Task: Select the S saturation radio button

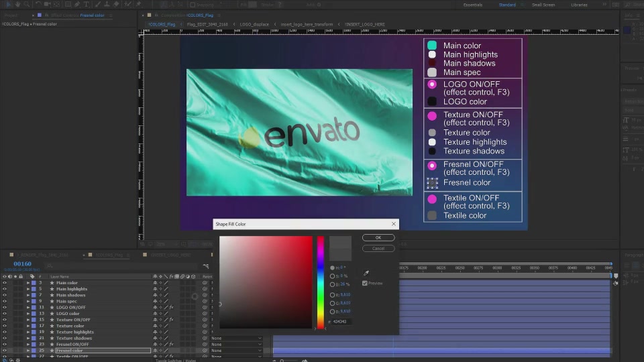Action: (x=332, y=276)
